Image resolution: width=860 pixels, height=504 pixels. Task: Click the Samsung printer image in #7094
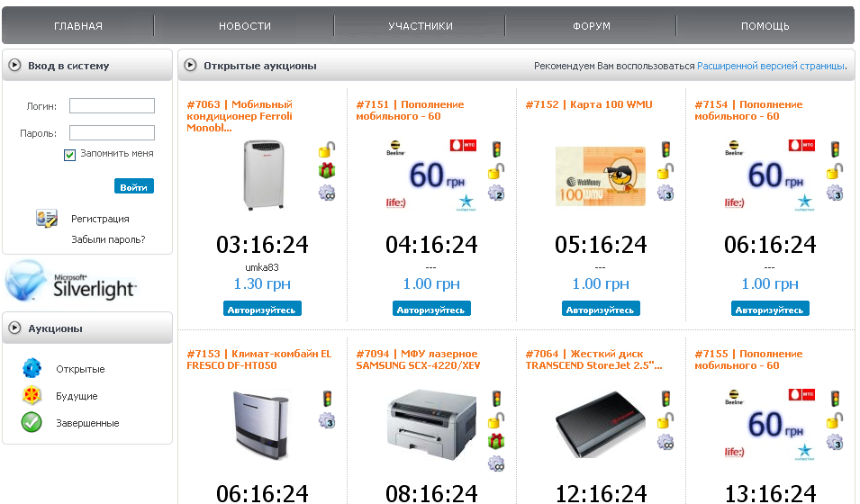point(431,425)
